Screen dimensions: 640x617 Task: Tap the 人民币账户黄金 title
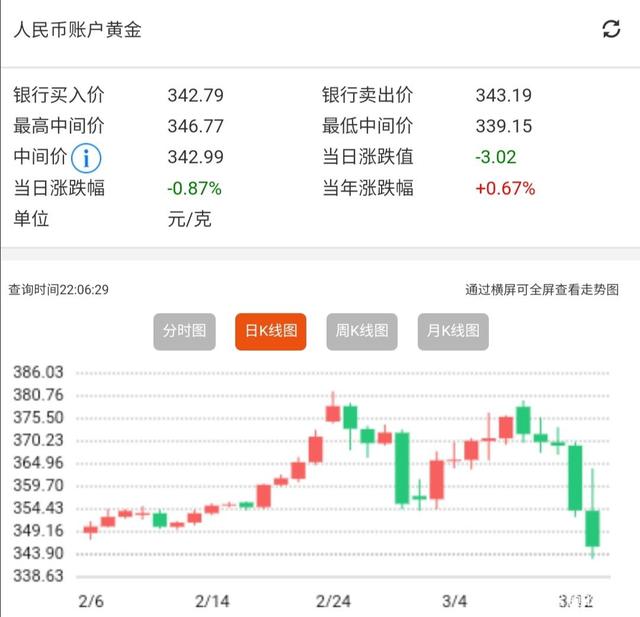(78, 30)
